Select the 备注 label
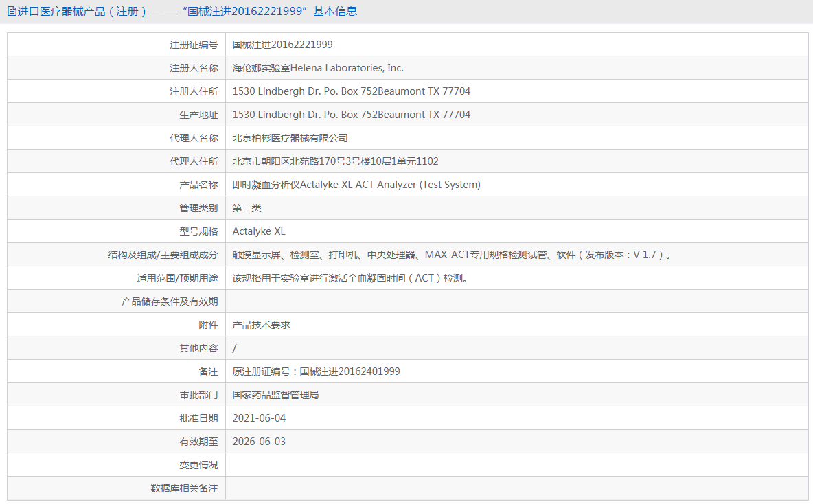Viewport: 813px width, 504px height. pos(209,371)
